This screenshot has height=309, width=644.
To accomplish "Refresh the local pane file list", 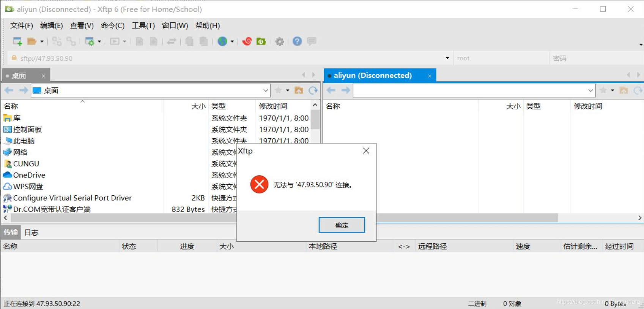I will point(313,90).
